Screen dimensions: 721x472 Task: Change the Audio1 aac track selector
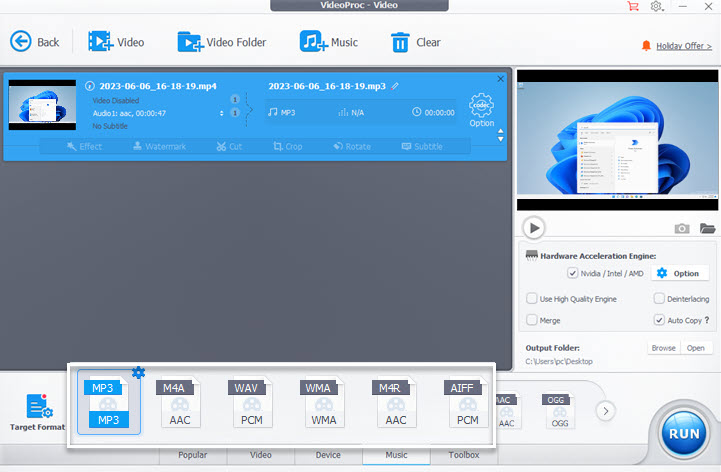pyautogui.click(x=222, y=113)
